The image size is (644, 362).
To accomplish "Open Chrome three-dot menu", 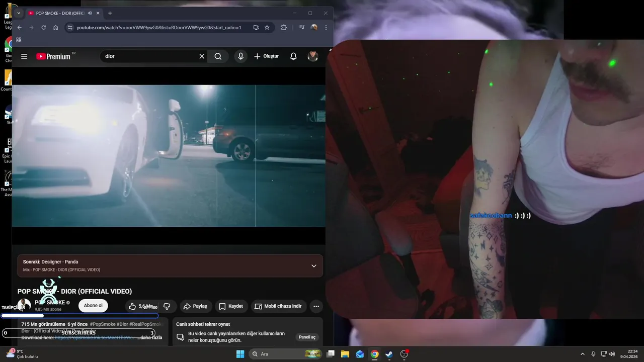I will click(326, 28).
